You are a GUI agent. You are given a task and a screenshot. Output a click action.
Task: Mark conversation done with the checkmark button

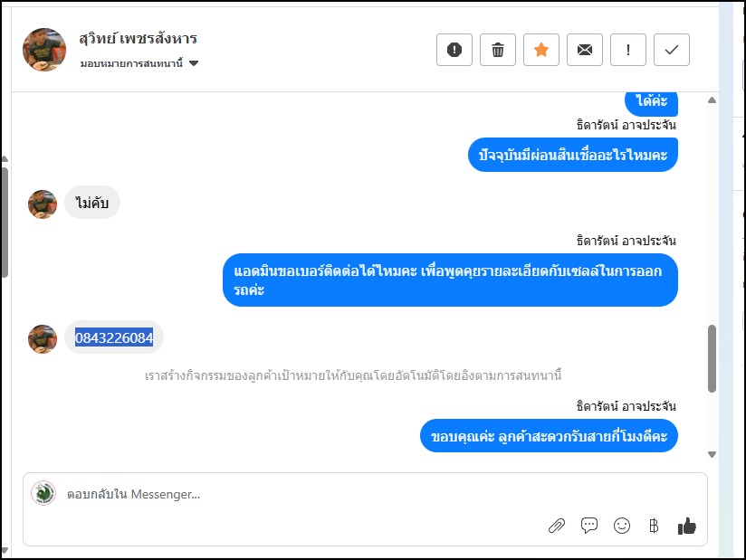click(x=671, y=50)
